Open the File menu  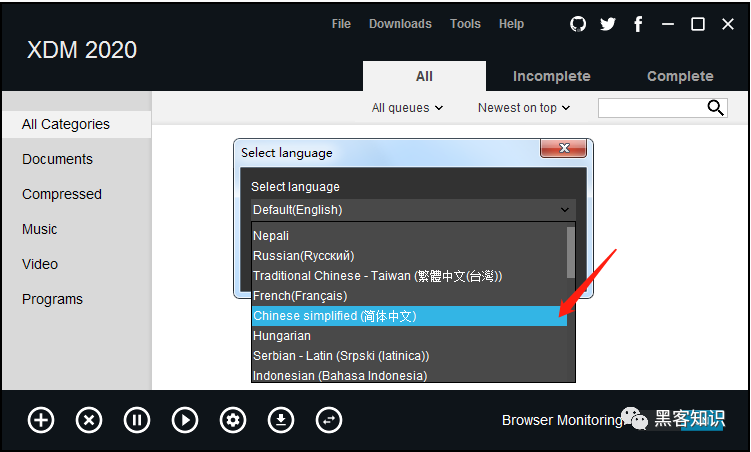(x=341, y=24)
